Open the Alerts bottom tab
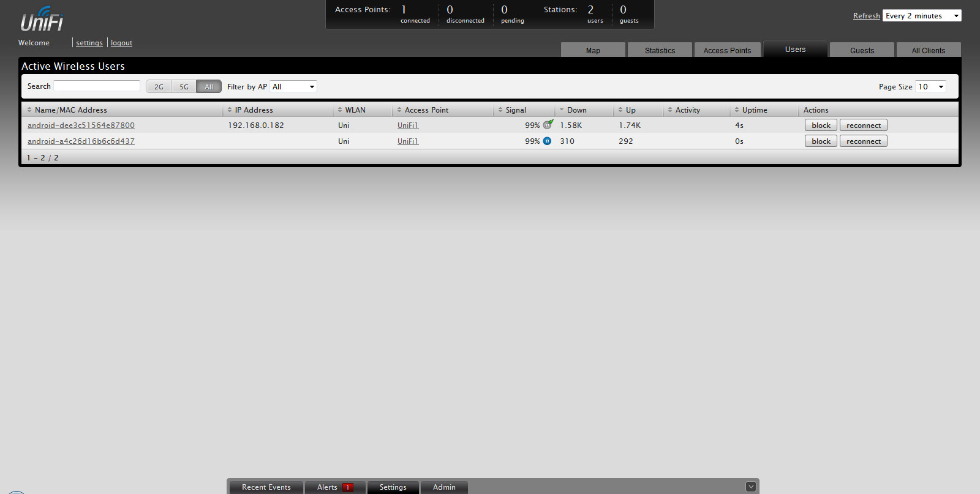Image resolution: width=980 pixels, height=494 pixels. tap(334, 487)
